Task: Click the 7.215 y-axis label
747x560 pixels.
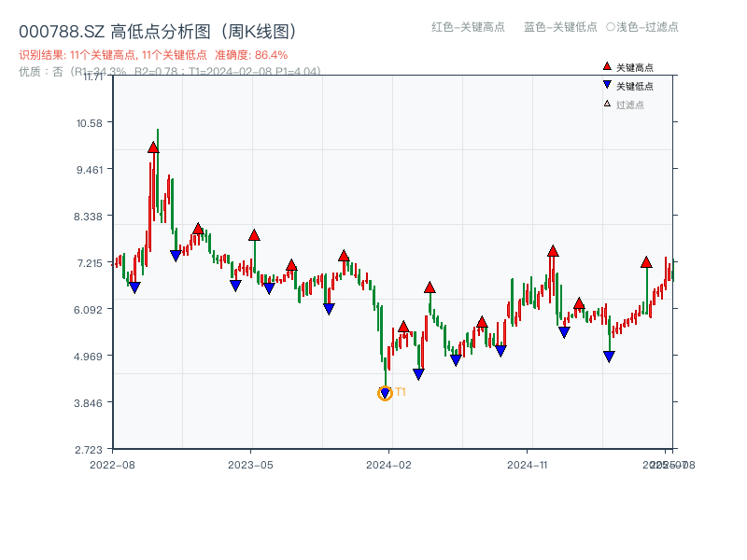Action: (x=90, y=263)
